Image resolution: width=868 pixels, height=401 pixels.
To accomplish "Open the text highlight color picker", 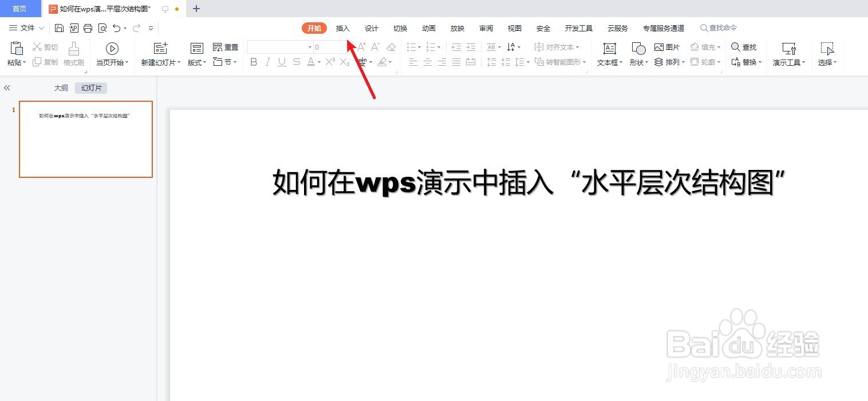I will click(x=385, y=62).
